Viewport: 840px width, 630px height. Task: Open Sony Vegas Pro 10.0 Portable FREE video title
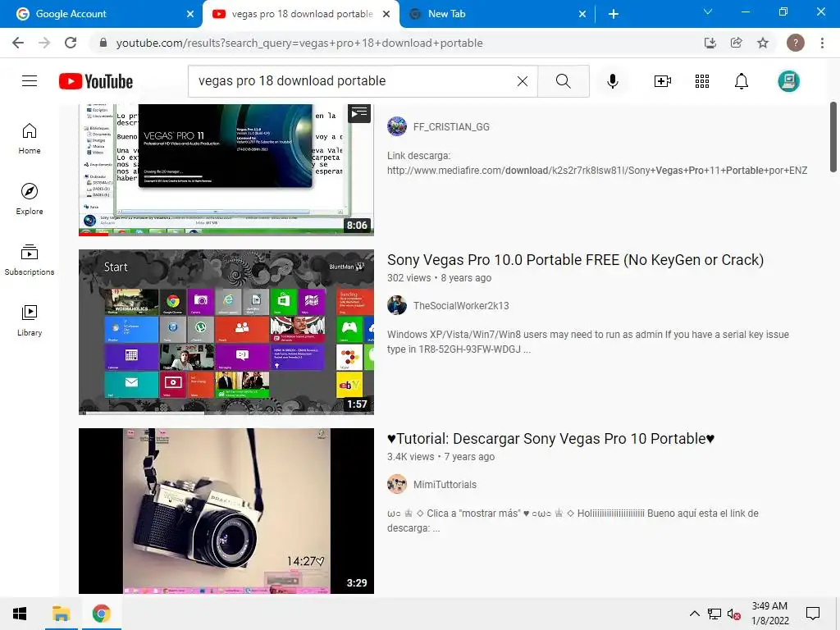[575, 260]
